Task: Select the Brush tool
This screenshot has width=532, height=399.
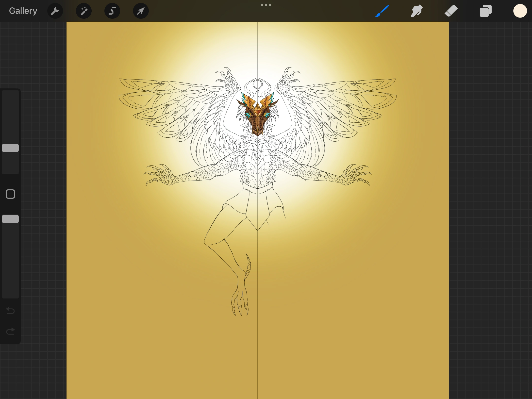Action: [x=382, y=11]
